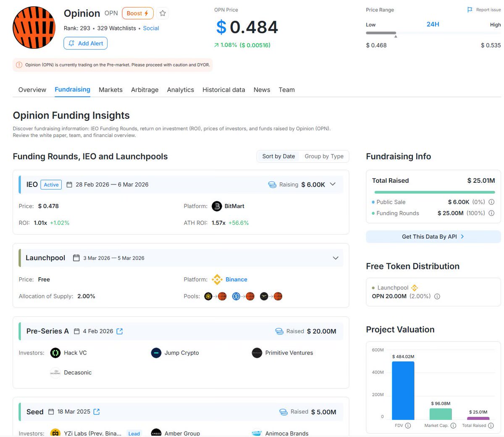Screen dimensions: 504x437
Task: Click the BitMart platform logo
Action: pyautogui.click(x=217, y=206)
